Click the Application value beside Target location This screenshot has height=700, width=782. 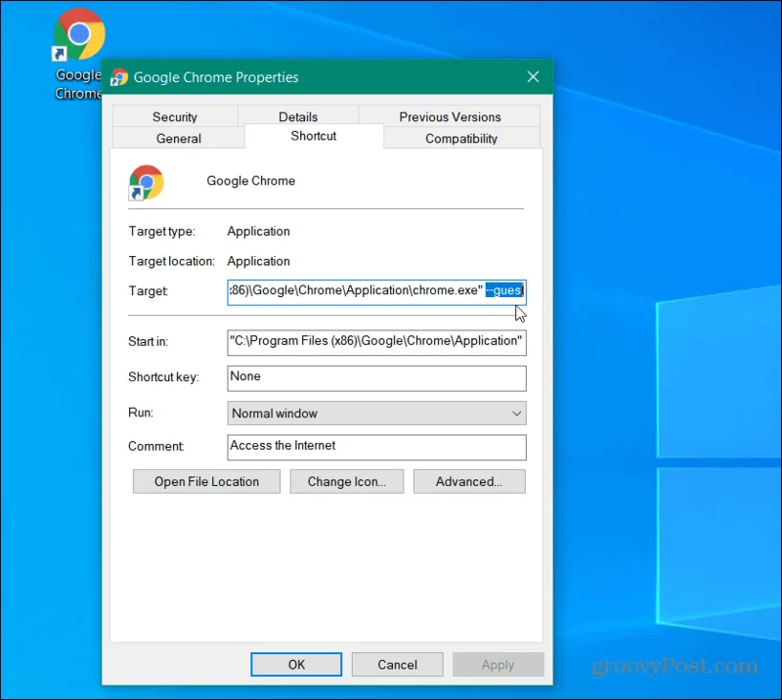(x=258, y=261)
